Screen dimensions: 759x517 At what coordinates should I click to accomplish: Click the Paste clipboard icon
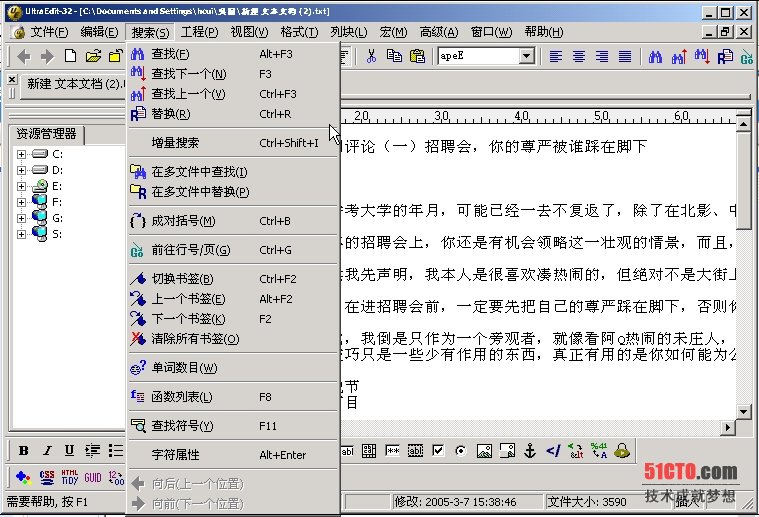[417, 56]
